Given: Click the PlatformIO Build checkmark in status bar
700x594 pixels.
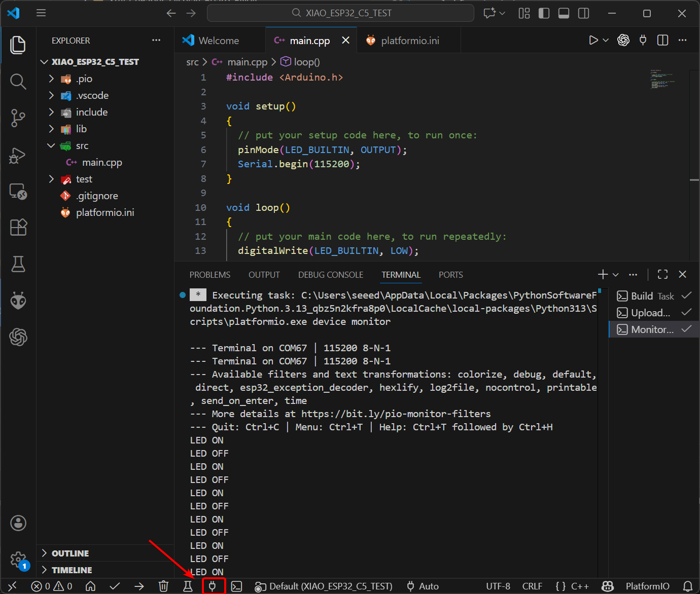Looking at the screenshot, I should coord(115,586).
